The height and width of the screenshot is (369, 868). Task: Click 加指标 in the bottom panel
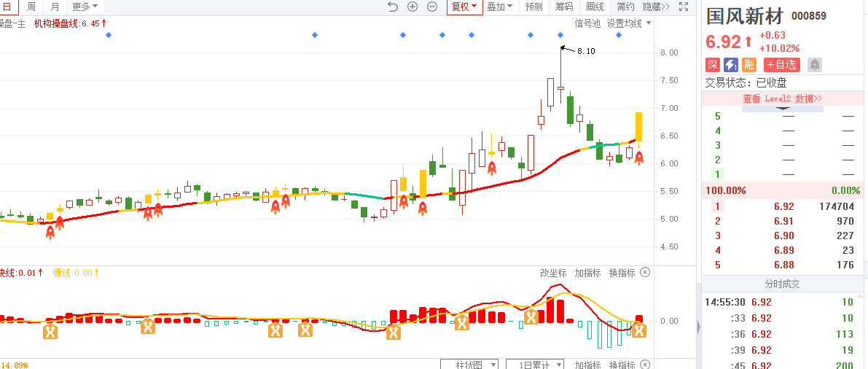(587, 365)
